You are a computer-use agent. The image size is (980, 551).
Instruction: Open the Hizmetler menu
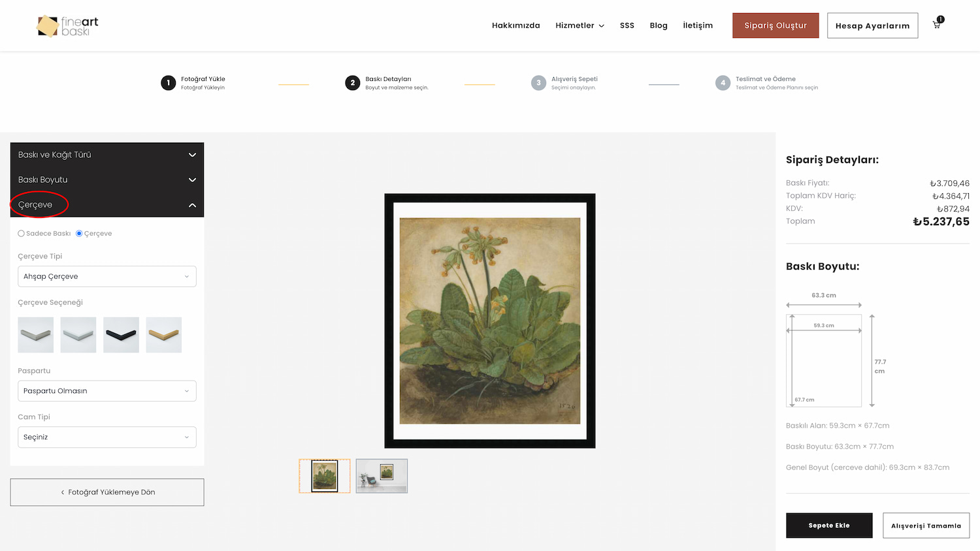580,25
